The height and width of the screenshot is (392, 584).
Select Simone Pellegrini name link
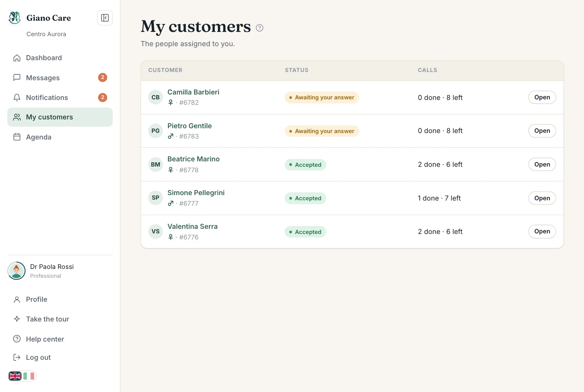point(196,193)
